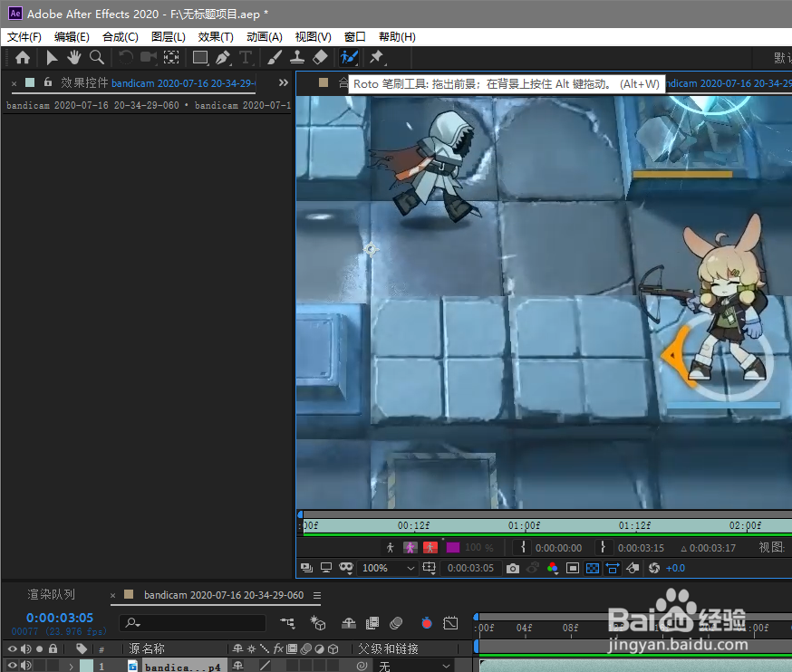Expand layer 1 properties arrow
This screenshot has width=792, height=672.
click(71, 667)
